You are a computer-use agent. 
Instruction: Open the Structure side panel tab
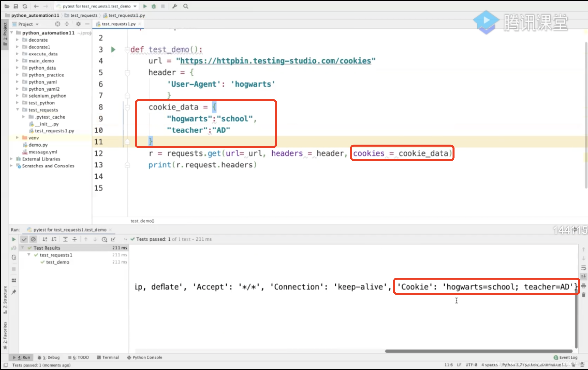point(5,300)
